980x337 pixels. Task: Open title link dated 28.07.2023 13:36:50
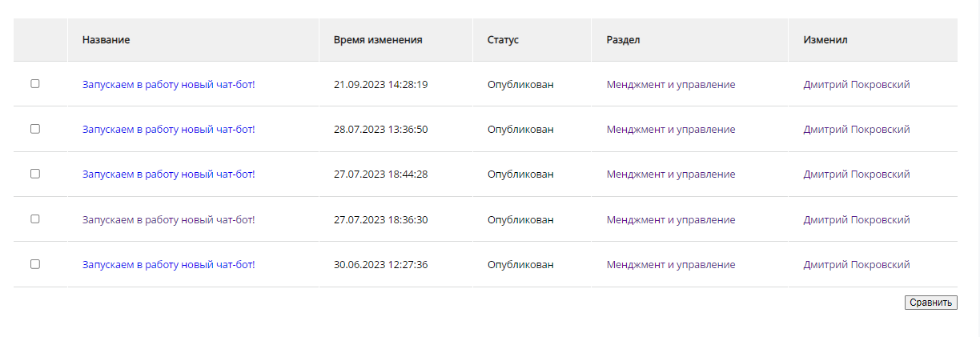(168, 129)
